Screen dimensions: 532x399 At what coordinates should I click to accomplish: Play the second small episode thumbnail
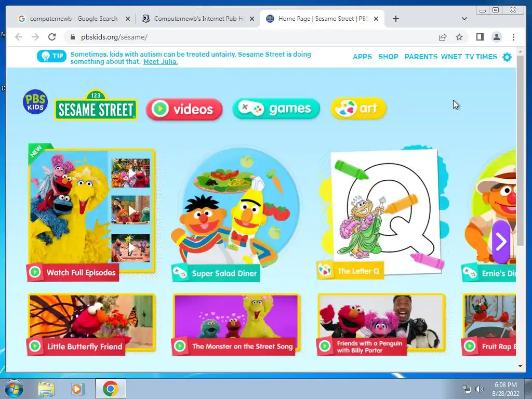click(130, 210)
